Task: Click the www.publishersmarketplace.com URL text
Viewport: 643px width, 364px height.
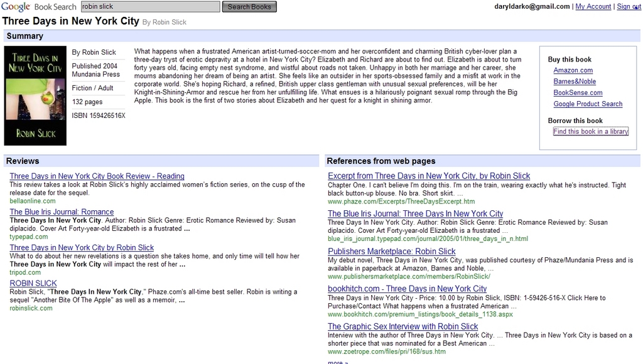Action: point(409,276)
